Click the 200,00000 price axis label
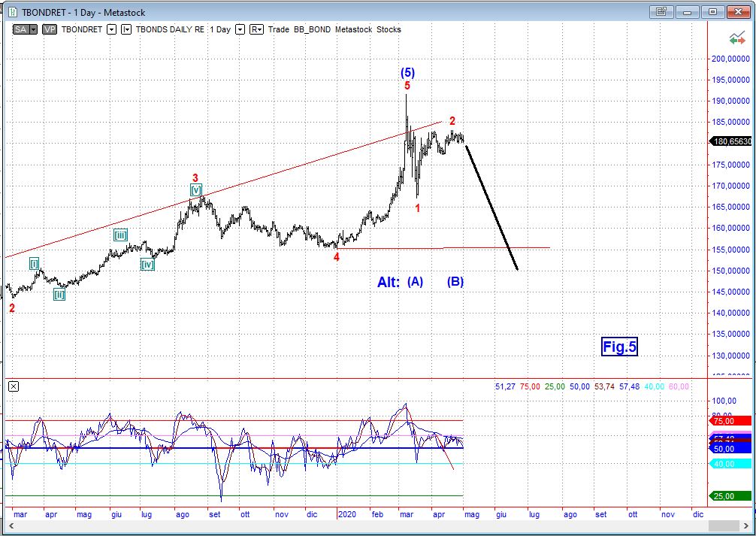Image resolution: width=756 pixels, height=536 pixels. (x=731, y=59)
